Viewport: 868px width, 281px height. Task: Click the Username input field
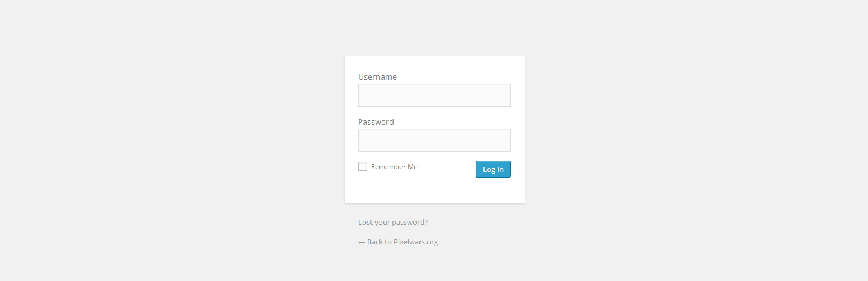434,96
